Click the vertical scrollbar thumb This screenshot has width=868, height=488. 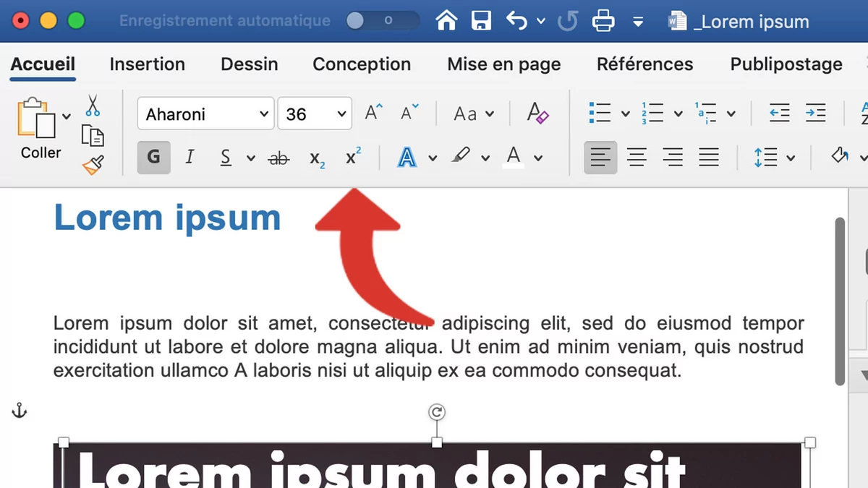pyautogui.click(x=840, y=301)
